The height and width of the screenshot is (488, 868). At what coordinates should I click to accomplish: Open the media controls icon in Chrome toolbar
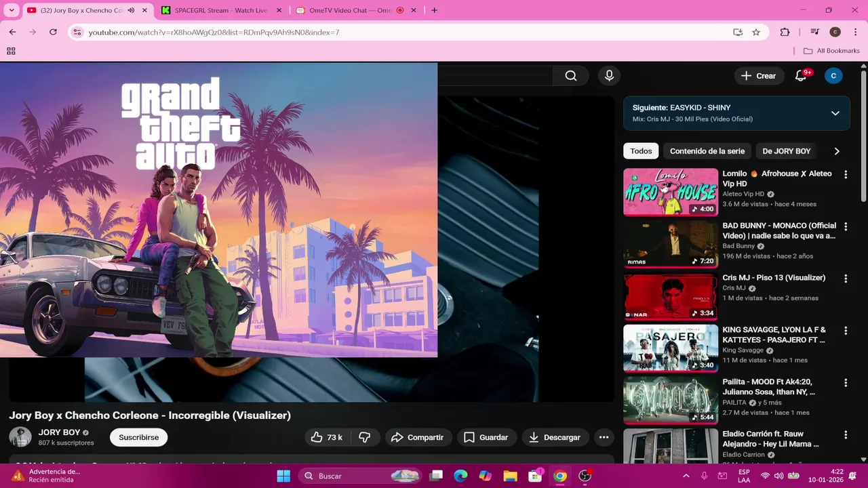(x=815, y=32)
